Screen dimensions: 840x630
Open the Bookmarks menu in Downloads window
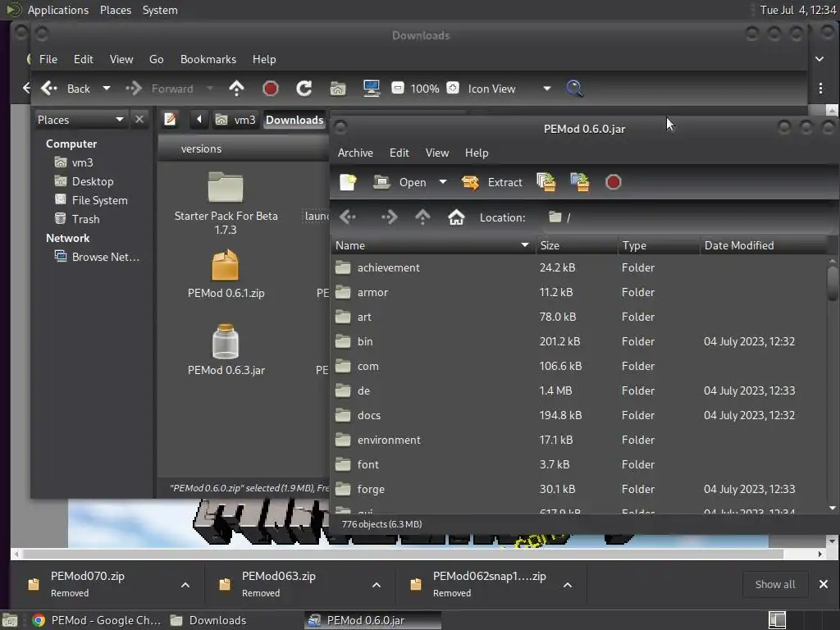coord(208,59)
